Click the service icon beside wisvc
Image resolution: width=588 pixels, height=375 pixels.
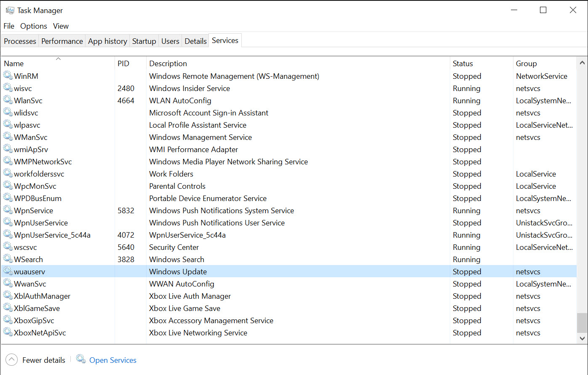click(x=8, y=88)
